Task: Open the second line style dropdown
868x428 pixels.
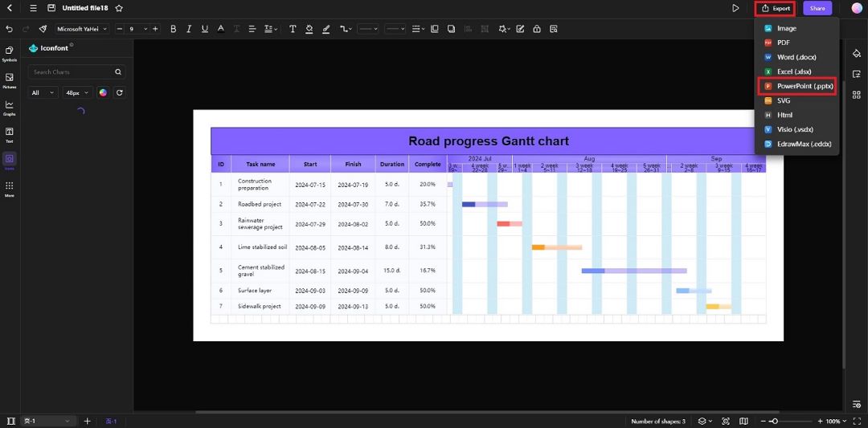Action: (x=395, y=29)
